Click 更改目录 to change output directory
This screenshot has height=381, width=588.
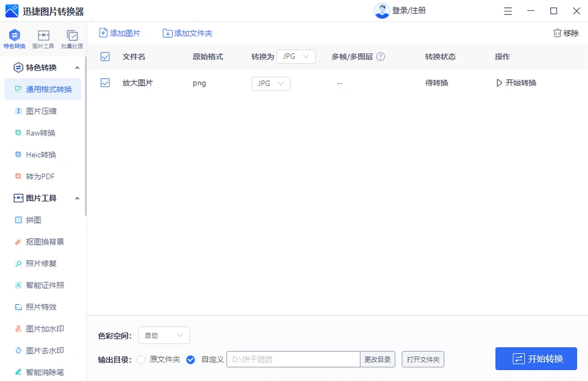378,359
